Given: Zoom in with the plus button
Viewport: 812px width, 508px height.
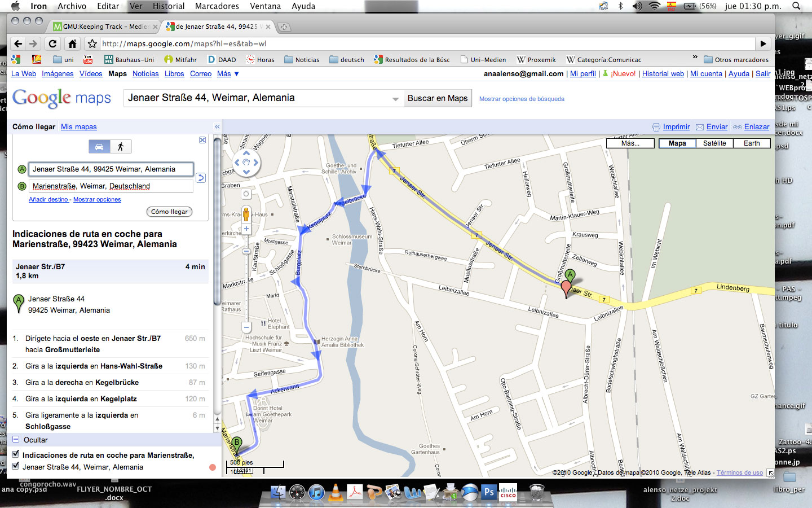Looking at the screenshot, I should pyautogui.click(x=246, y=229).
